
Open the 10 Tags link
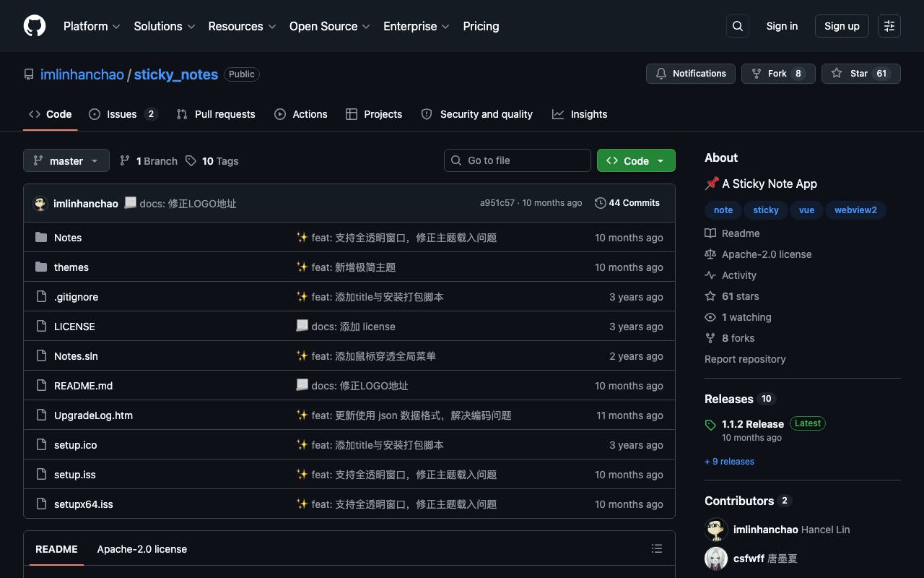212,161
